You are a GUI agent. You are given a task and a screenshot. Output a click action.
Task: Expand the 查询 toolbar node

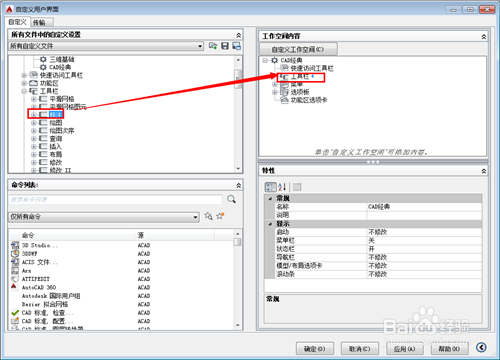(x=34, y=139)
